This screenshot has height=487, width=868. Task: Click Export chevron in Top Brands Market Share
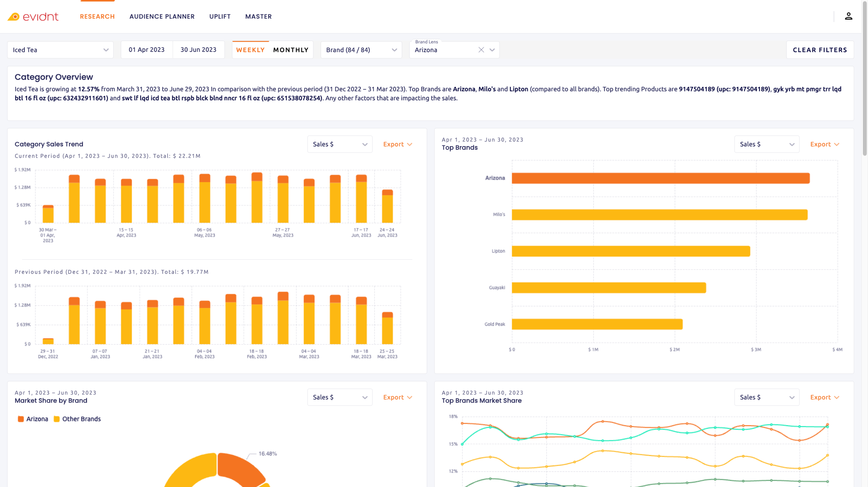click(836, 398)
